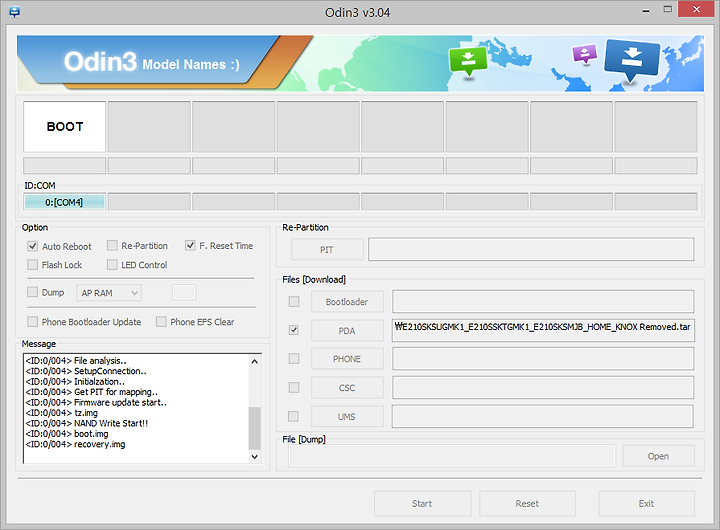The height and width of the screenshot is (530, 720).
Task: Click the UMS file path field
Action: pyautogui.click(x=543, y=417)
